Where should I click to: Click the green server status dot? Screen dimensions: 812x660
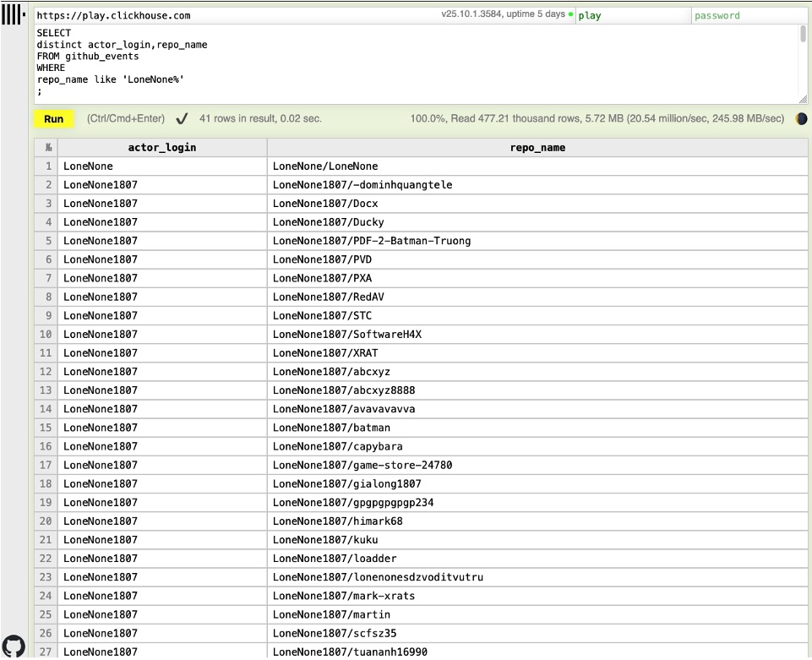570,14
